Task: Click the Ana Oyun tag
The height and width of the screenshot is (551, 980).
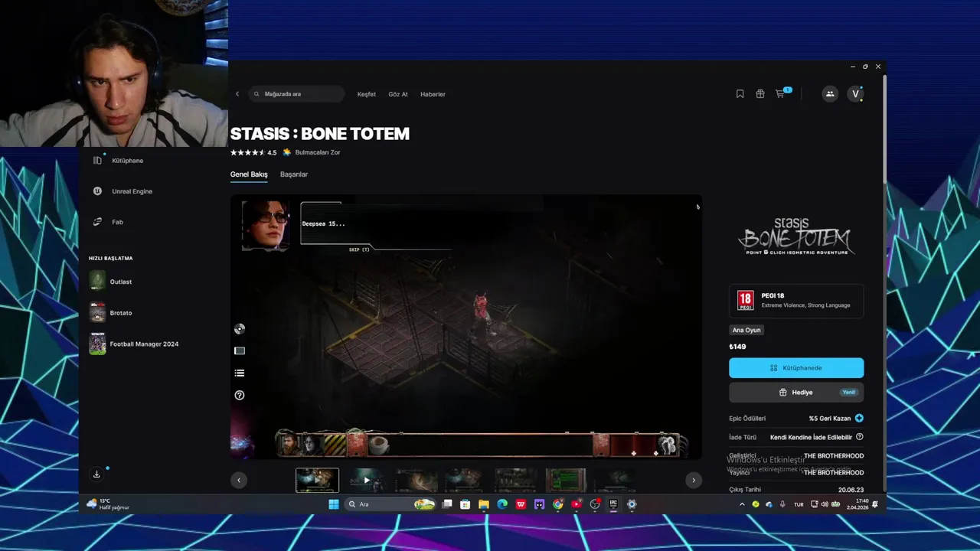Action: point(746,330)
